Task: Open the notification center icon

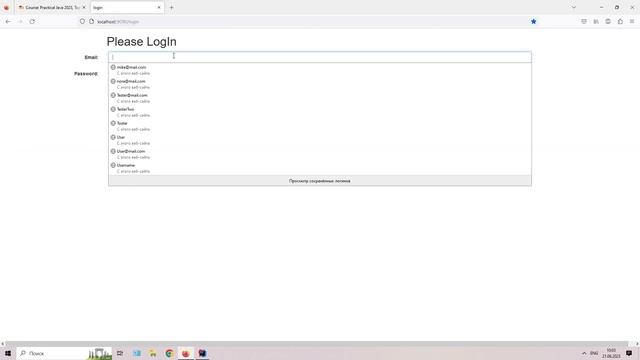Action: pyautogui.click(x=629, y=353)
